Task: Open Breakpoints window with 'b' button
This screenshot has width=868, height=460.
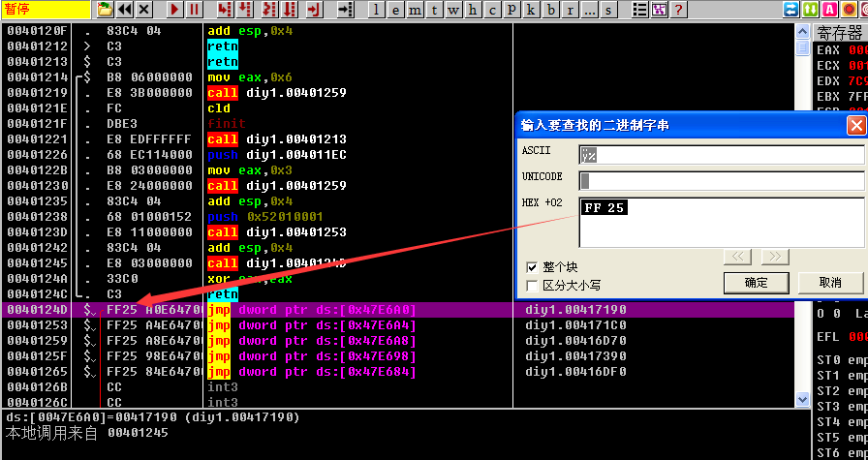Action: coord(550,10)
